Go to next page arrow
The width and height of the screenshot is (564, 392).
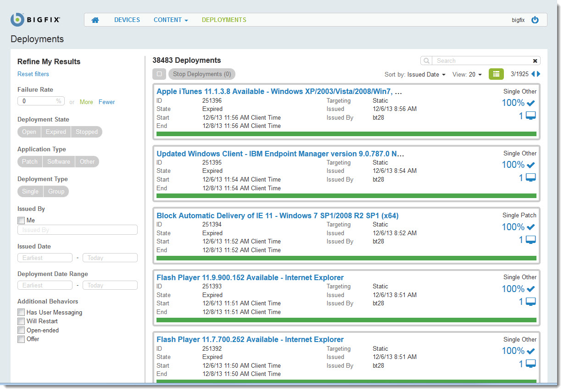pyautogui.click(x=539, y=74)
